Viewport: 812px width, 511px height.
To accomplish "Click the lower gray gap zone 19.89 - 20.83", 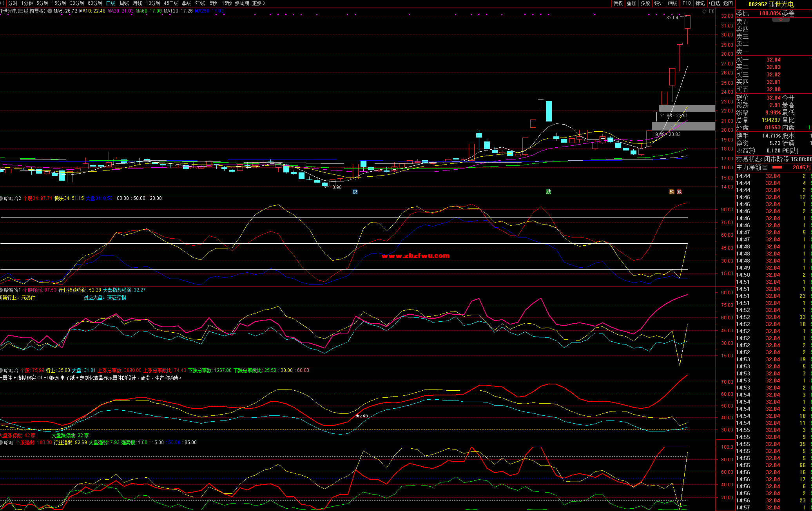I will tap(683, 126).
